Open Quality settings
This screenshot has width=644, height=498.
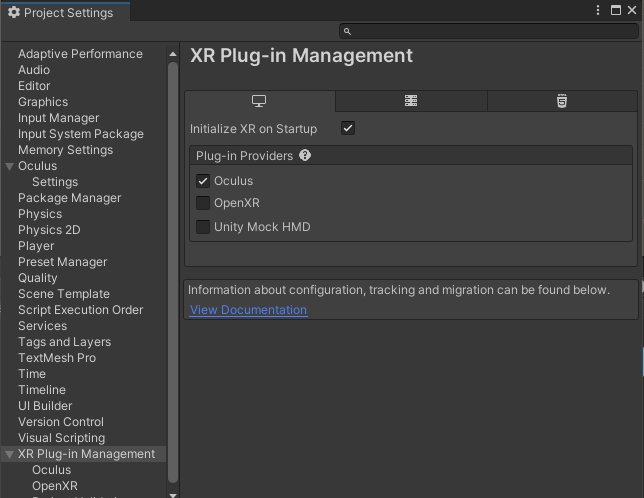pos(37,278)
